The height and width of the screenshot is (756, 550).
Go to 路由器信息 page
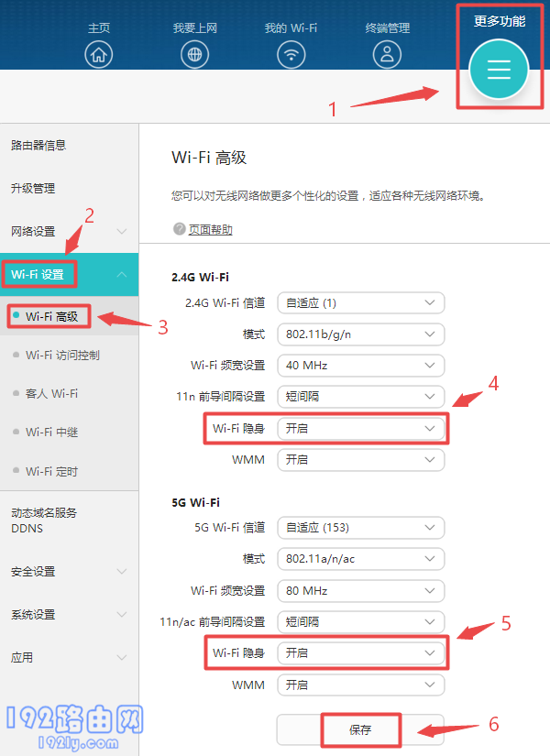(38, 145)
